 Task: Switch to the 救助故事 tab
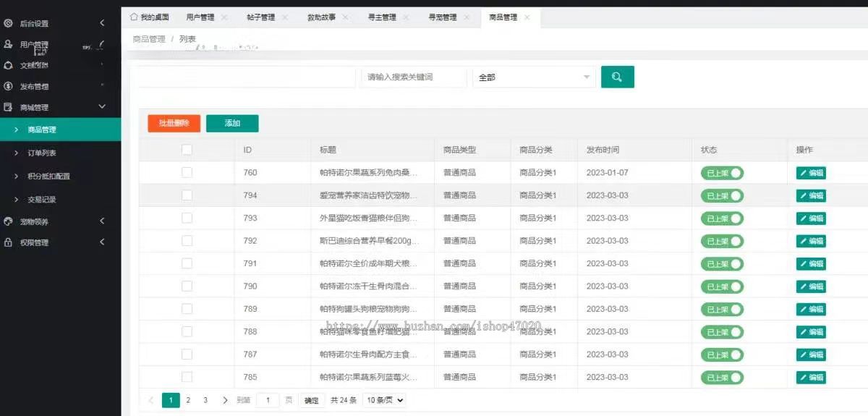(321, 17)
